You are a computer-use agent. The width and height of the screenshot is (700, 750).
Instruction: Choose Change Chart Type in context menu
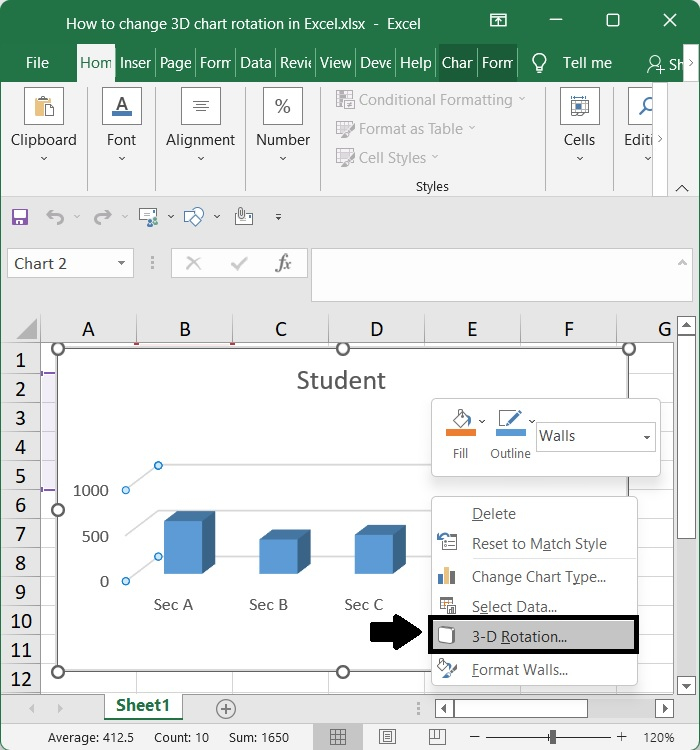pos(534,577)
